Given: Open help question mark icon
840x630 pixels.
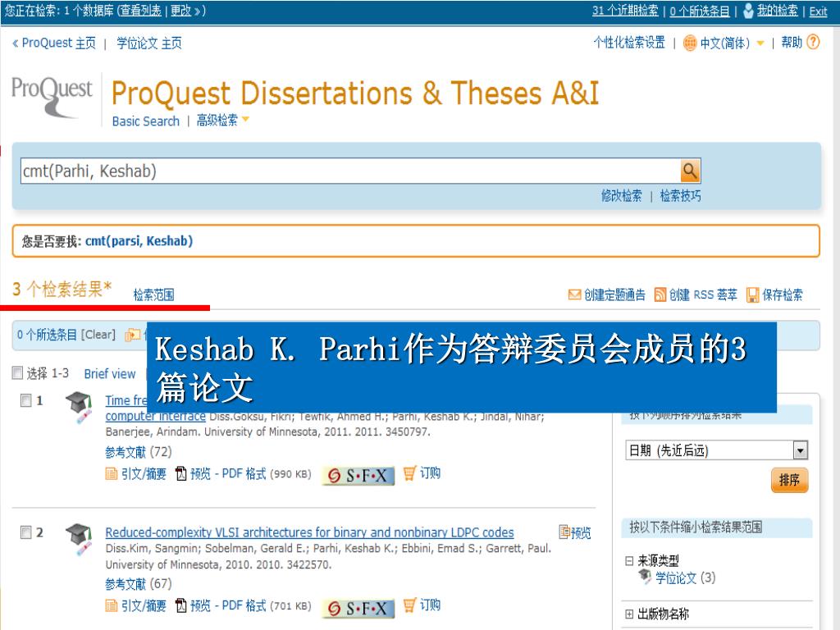Looking at the screenshot, I should coord(813,42).
